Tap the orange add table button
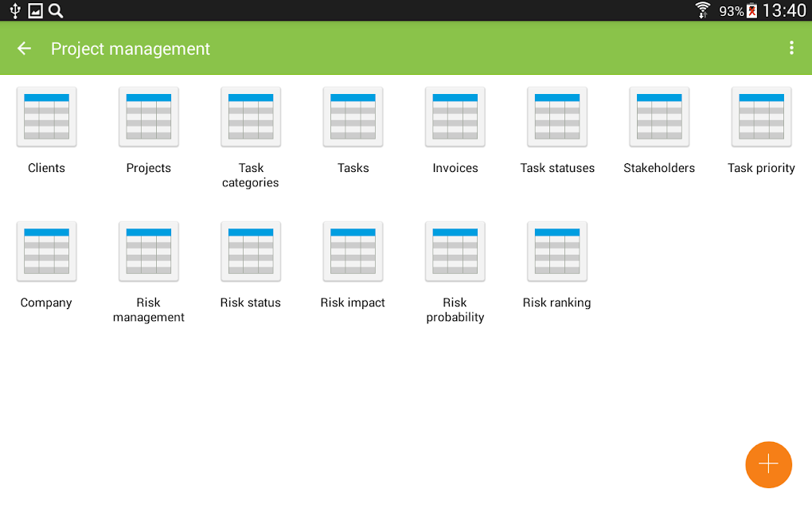The height and width of the screenshot is (508, 812). (x=768, y=464)
